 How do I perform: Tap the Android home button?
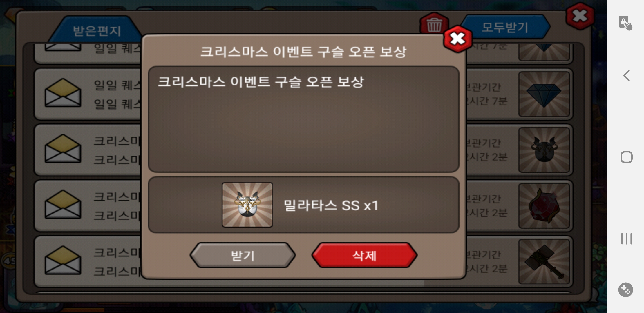tap(626, 157)
